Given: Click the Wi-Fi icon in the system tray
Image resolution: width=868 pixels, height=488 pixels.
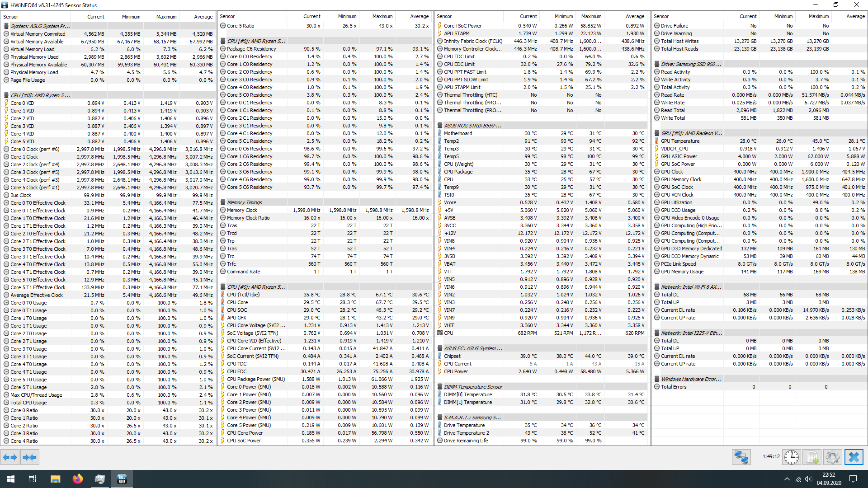Looking at the screenshot, I should click(x=798, y=479).
